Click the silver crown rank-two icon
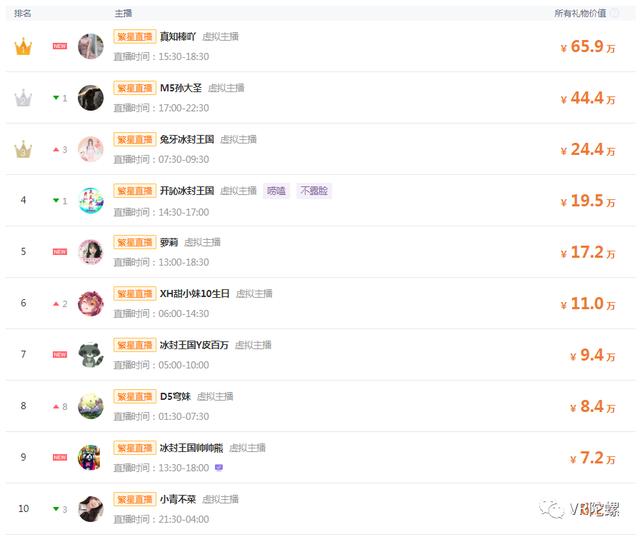The image size is (640, 537). point(23,98)
